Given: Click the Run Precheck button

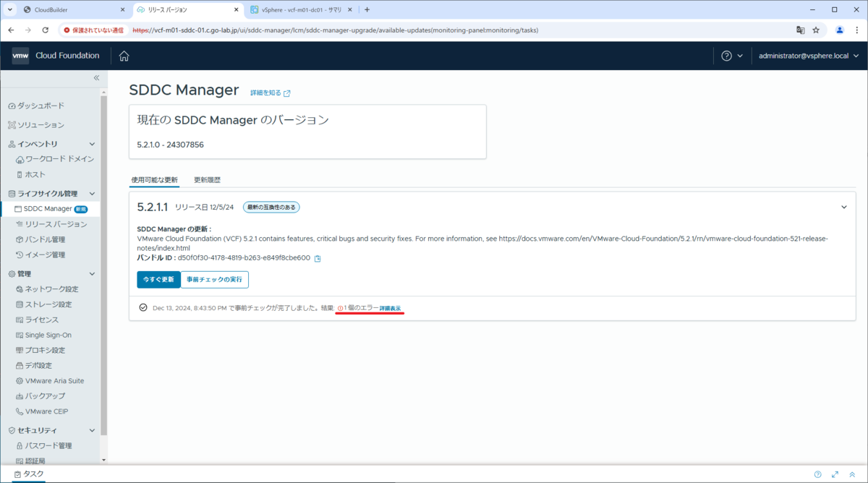Looking at the screenshot, I should pos(215,279).
